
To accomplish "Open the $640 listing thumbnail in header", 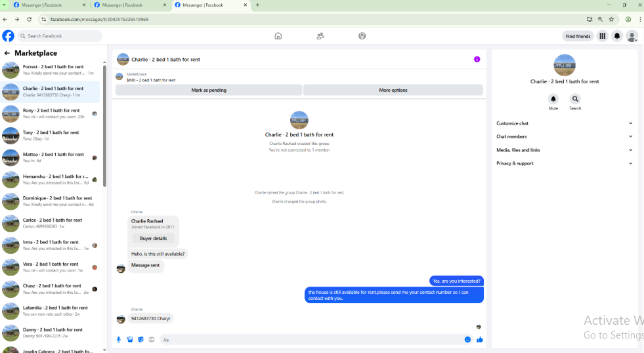I will click(x=119, y=77).
